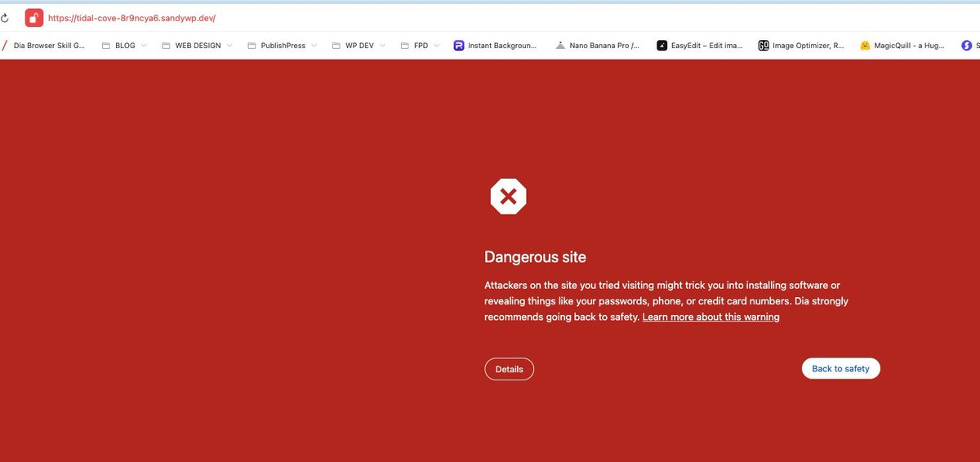Click the folder icon next to WP DEV
Screen dimensions: 980x462
coord(336,46)
